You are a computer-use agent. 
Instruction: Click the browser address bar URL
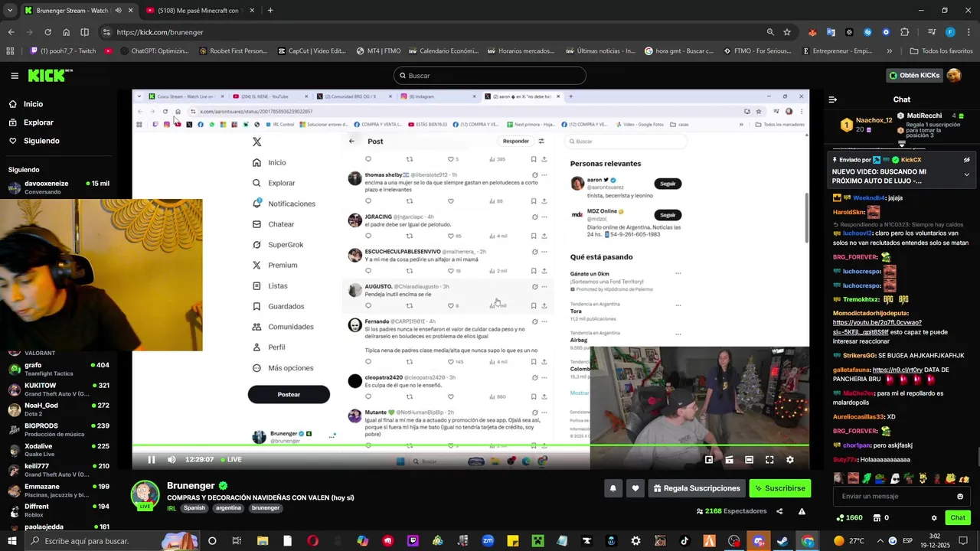coord(160,32)
